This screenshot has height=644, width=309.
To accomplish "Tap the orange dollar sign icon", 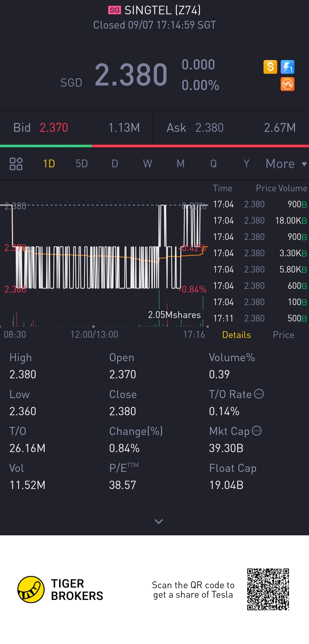I will point(270,67).
